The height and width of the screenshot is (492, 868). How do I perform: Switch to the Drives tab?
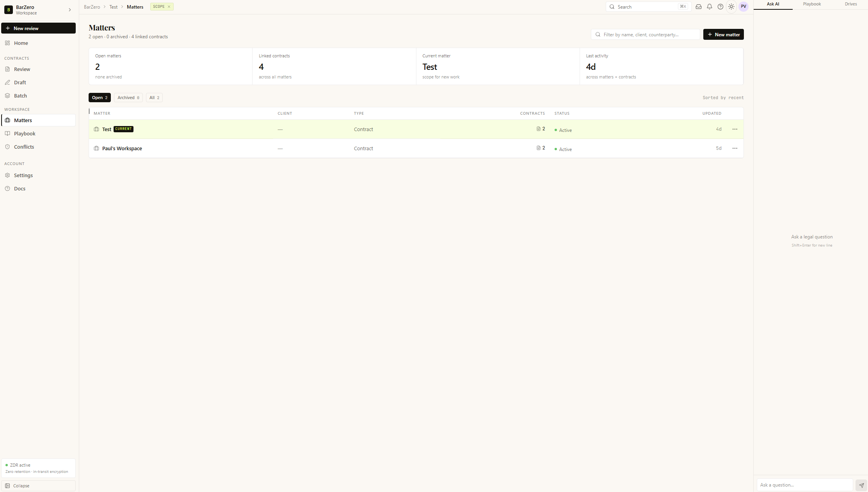[851, 4]
